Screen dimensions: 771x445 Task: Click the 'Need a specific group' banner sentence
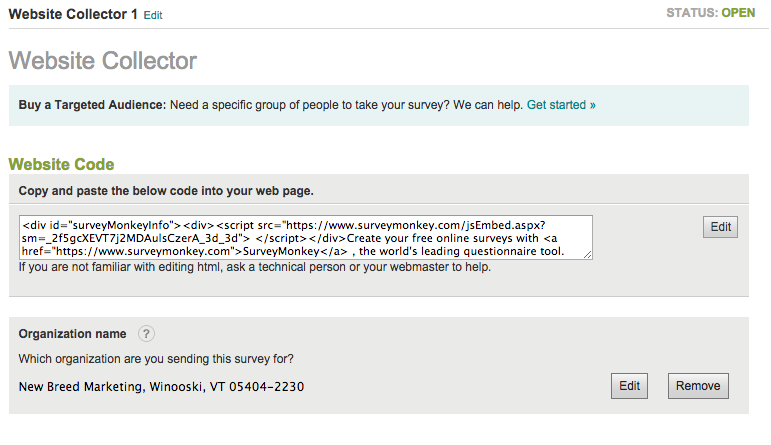(x=346, y=105)
